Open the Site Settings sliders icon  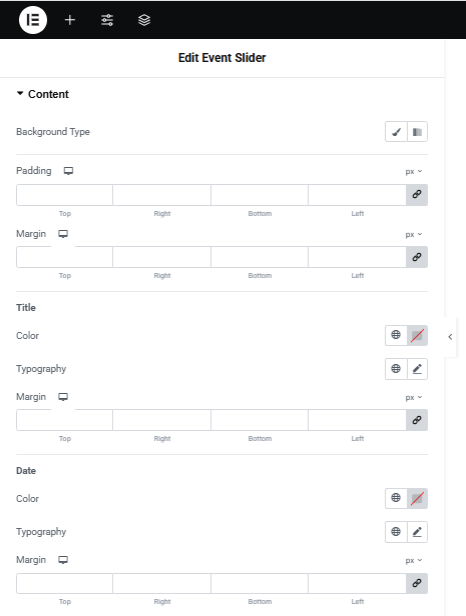tap(107, 20)
